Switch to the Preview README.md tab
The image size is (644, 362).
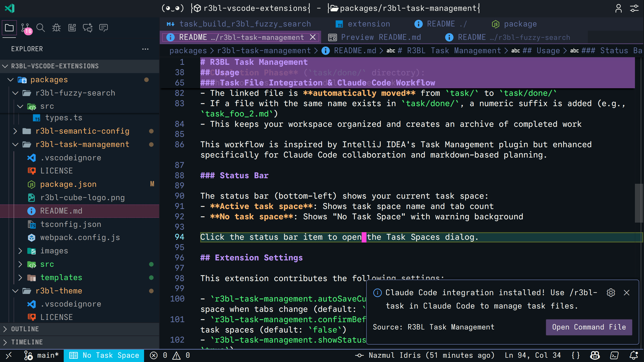(375, 37)
